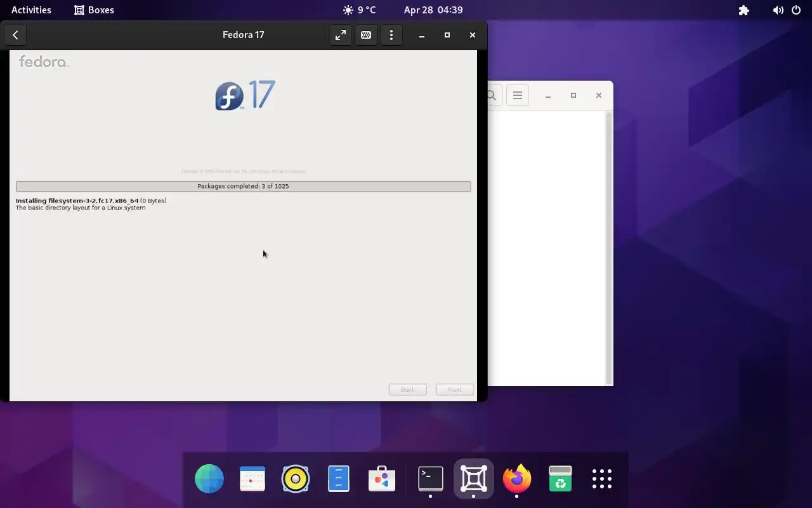812x508 pixels.
Task: Click 'The basic directory layout' description text
Action: 81,208
